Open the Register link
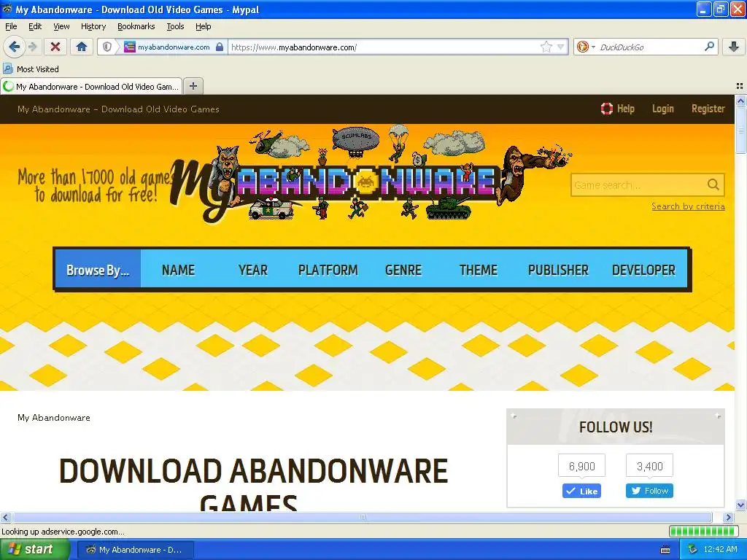Screen dimensions: 747x560 708,109
